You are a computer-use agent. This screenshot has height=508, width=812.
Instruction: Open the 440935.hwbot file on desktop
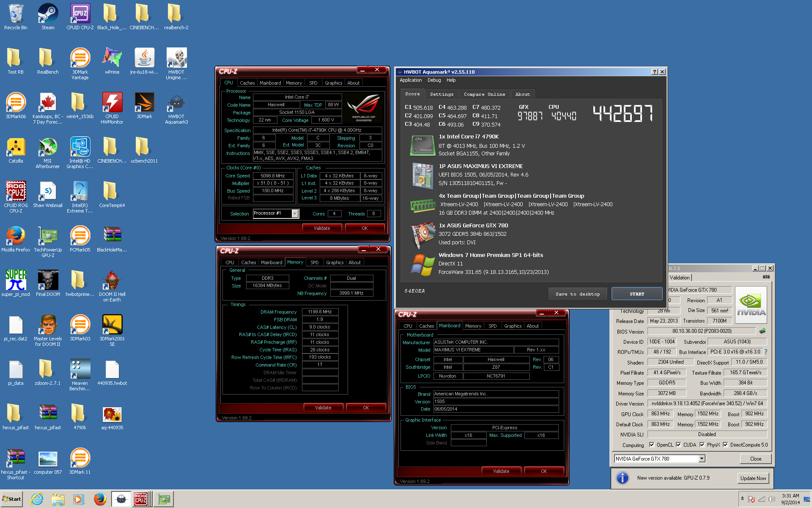[x=112, y=373]
